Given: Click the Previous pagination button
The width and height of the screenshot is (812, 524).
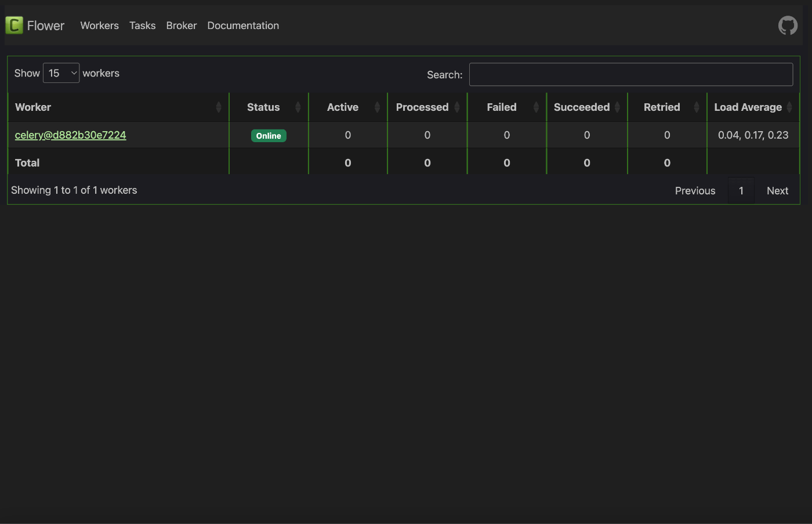Looking at the screenshot, I should point(695,191).
